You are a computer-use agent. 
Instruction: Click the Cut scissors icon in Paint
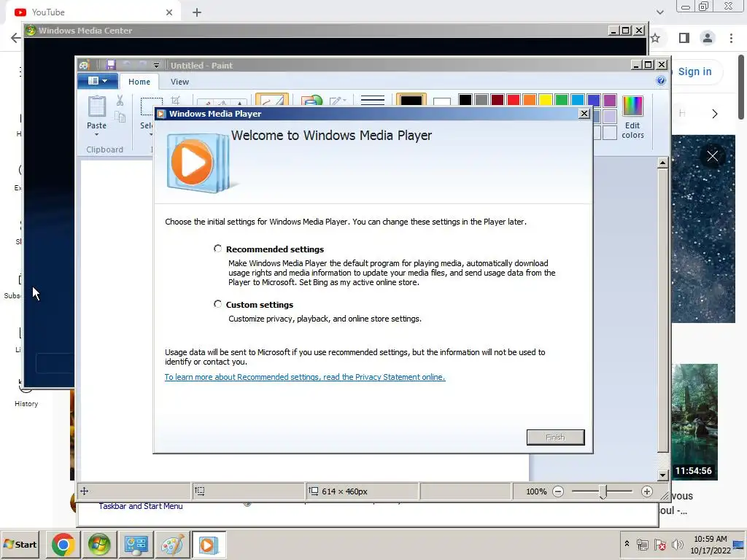tap(120, 101)
